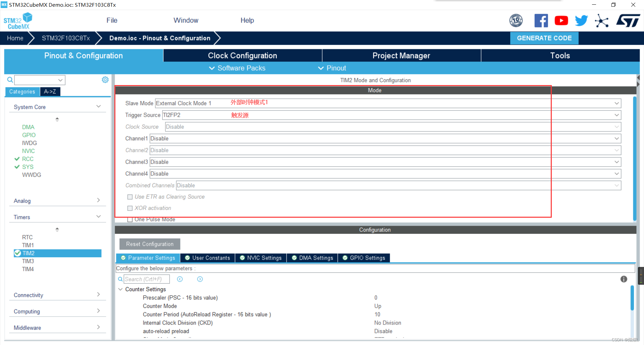Open the NVIC Settings tab
This screenshot has width=644, height=345.
tap(261, 258)
